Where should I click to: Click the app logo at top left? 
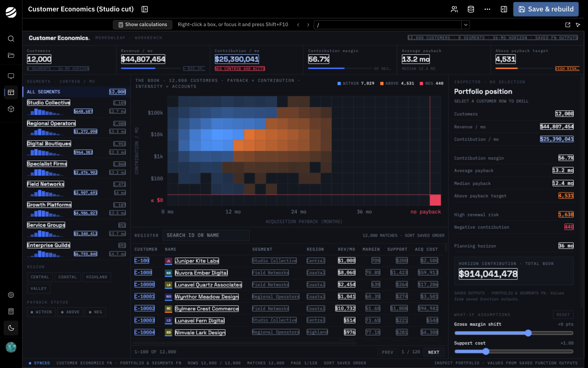click(11, 12)
